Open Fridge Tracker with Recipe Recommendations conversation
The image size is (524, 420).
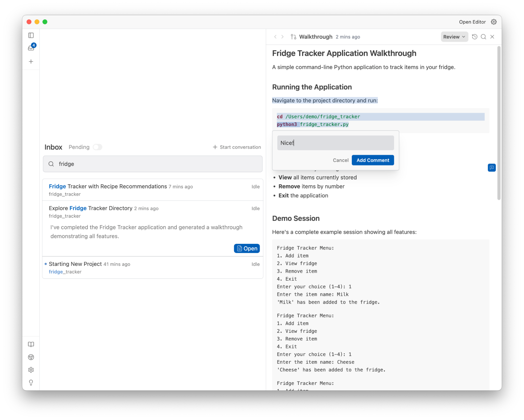click(108, 186)
